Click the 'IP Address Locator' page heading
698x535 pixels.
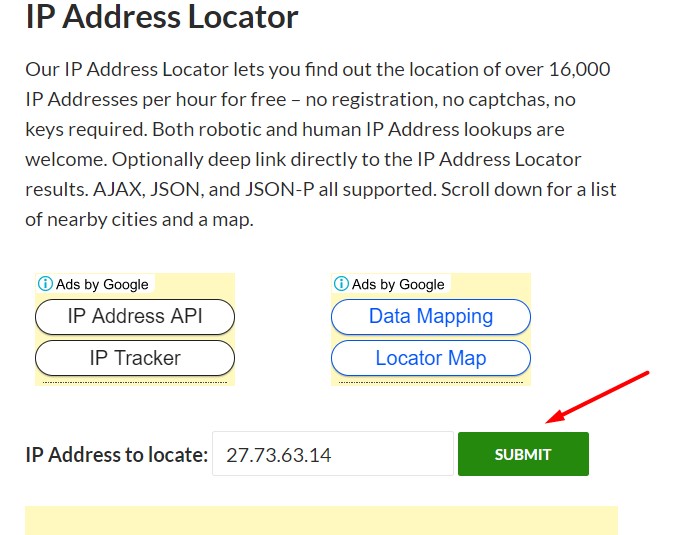[x=162, y=17]
